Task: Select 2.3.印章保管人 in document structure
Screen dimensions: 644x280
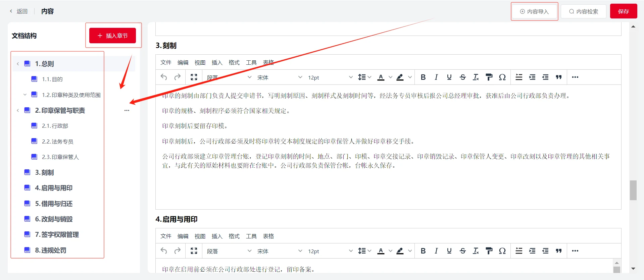Action: tap(60, 157)
